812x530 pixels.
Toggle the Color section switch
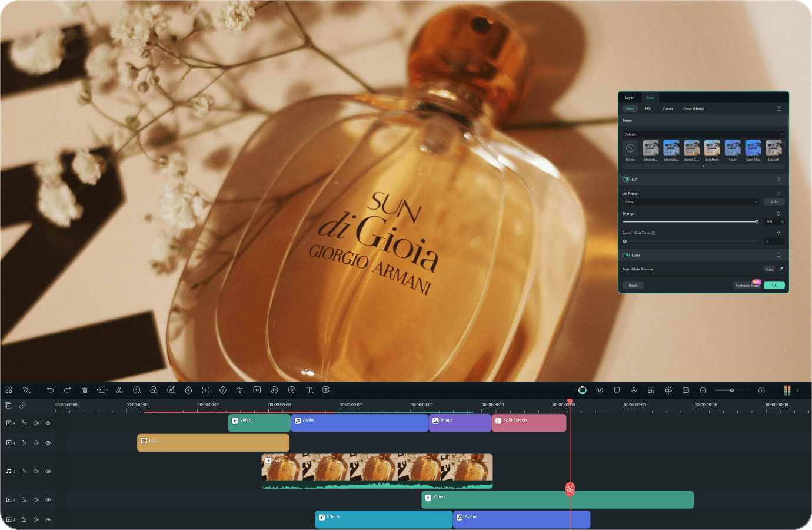coord(626,255)
